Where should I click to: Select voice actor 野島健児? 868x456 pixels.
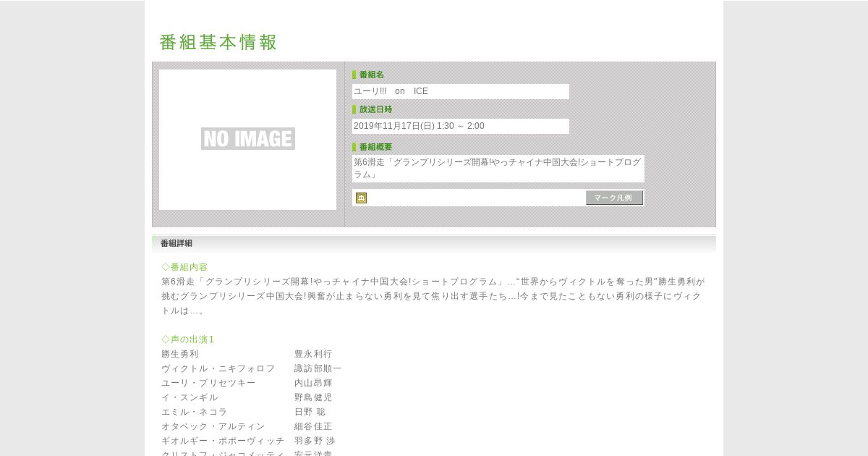click(x=313, y=397)
